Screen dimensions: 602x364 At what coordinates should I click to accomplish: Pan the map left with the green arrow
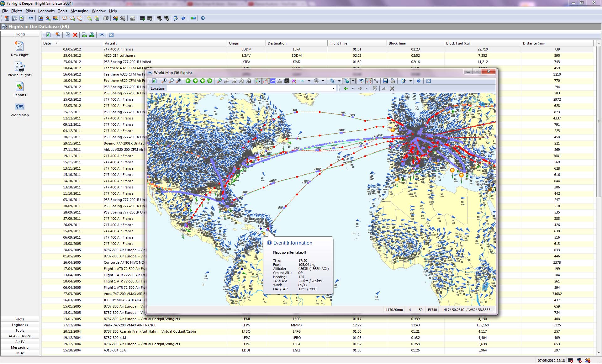click(x=188, y=81)
